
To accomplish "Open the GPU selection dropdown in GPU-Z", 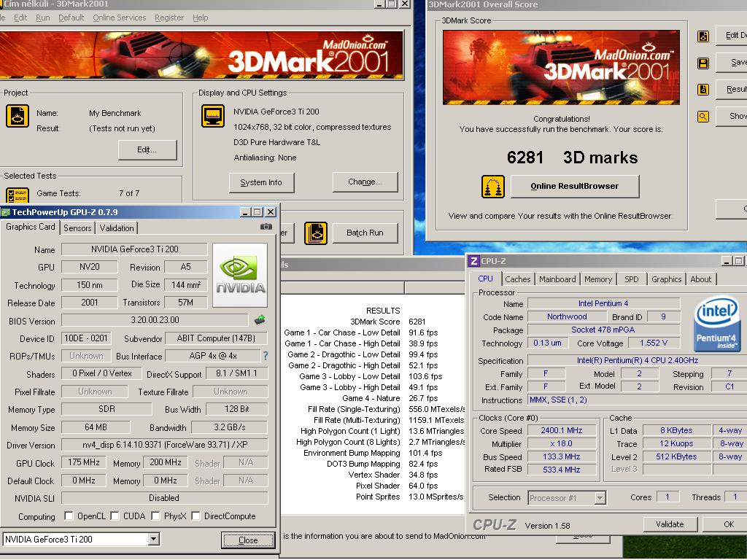I will (153, 539).
